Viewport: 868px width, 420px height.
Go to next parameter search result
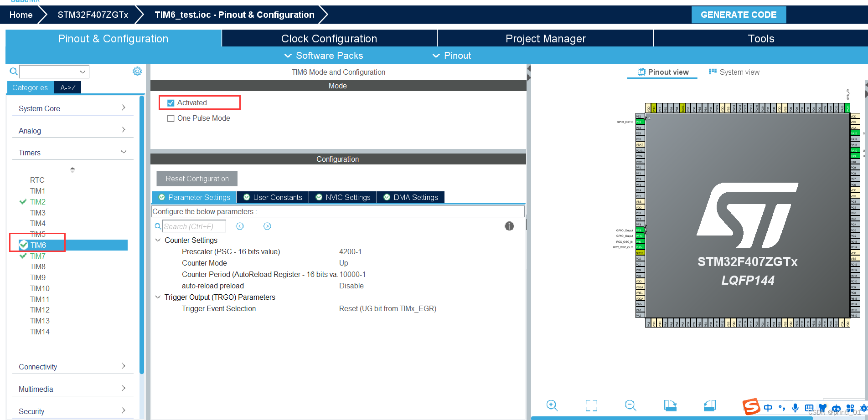pos(267,226)
